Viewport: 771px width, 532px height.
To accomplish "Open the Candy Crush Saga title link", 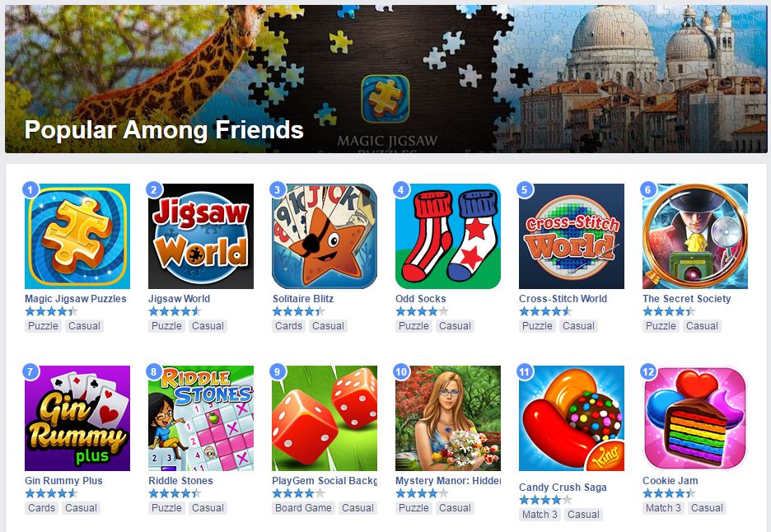I will [x=563, y=488].
